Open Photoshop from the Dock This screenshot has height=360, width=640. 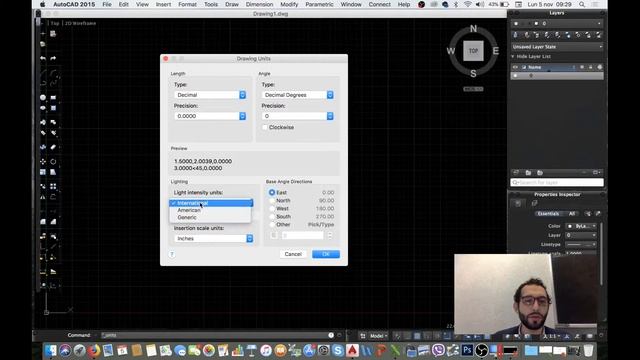[467, 350]
